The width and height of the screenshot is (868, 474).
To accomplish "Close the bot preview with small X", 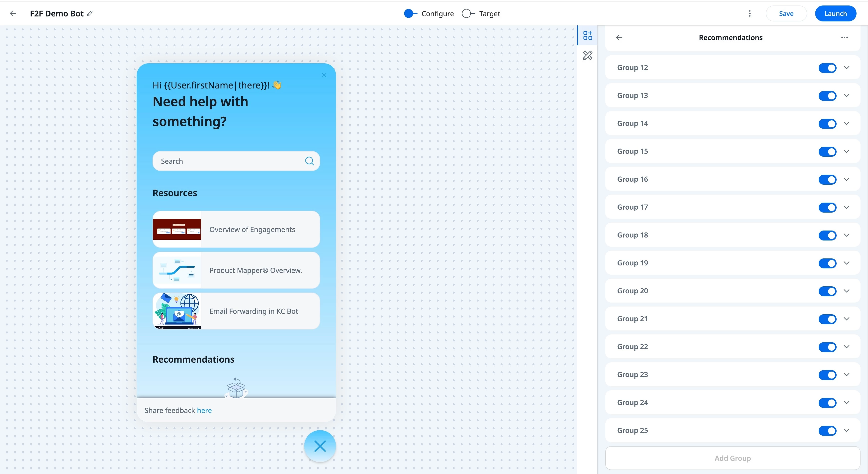I will click(324, 76).
